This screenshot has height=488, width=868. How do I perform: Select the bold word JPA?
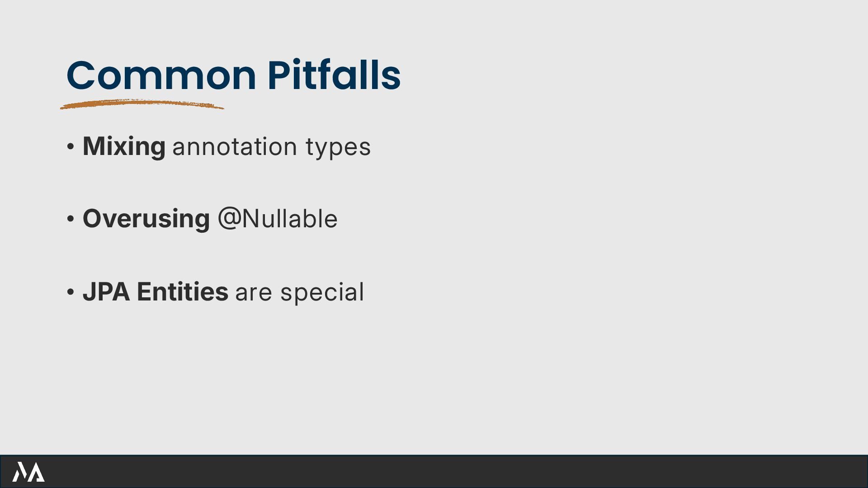106,292
